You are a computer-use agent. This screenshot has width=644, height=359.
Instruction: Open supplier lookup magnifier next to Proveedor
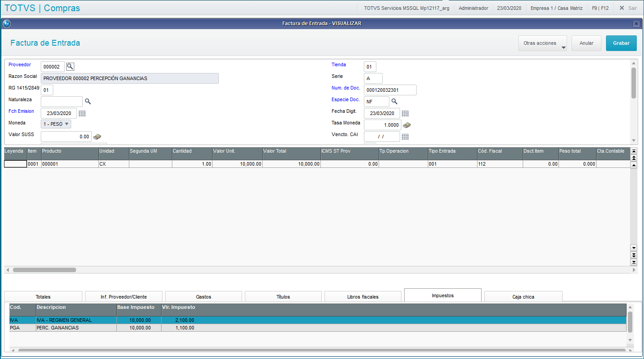[x=70, y=66]
